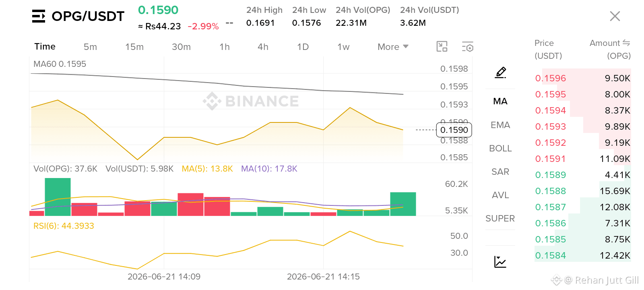The image size is (644, 290).
Task: Select bid price 0.1586 in order book
Action: (x=551, y=223)
